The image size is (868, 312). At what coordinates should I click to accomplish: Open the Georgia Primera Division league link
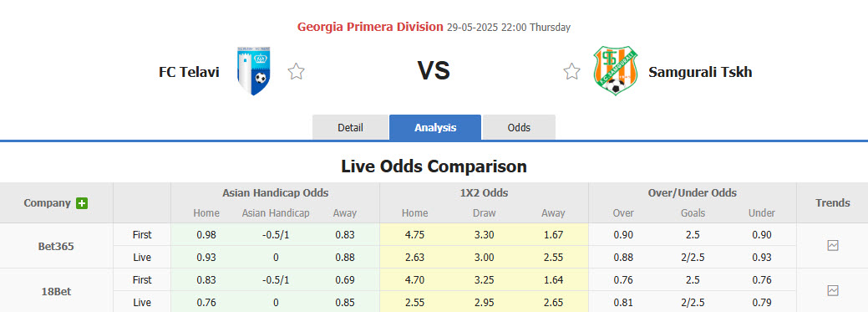pyautogui.click(x=370, y=27)
